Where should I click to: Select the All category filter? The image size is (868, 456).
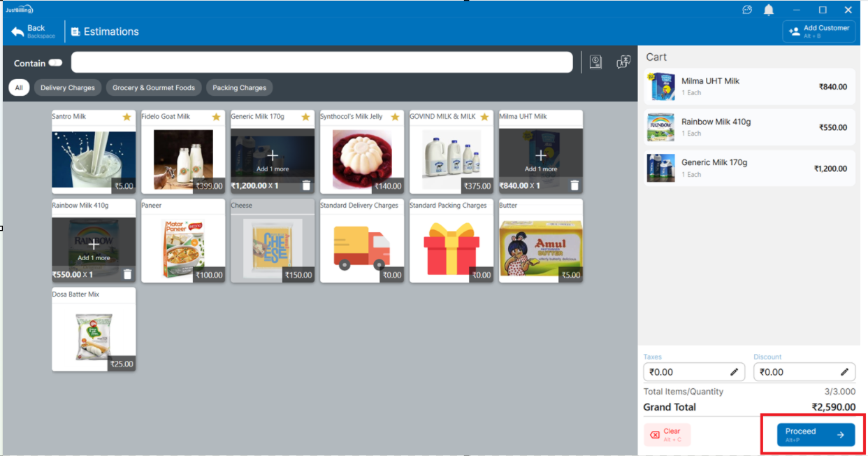(19, 88)
